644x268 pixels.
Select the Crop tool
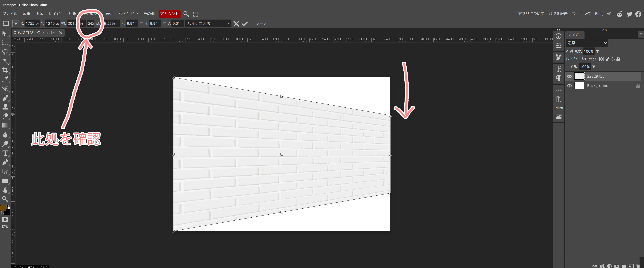(5, 70)
